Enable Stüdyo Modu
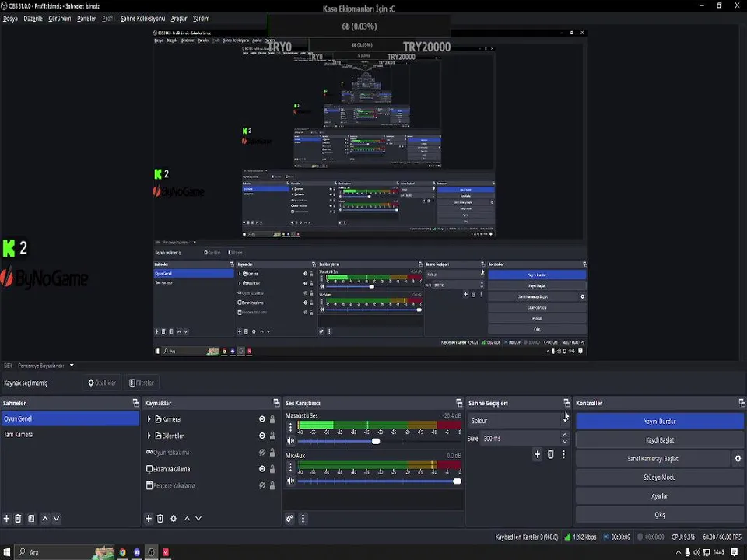The height and width of the screenshot is (560, 747). (660, 477)
